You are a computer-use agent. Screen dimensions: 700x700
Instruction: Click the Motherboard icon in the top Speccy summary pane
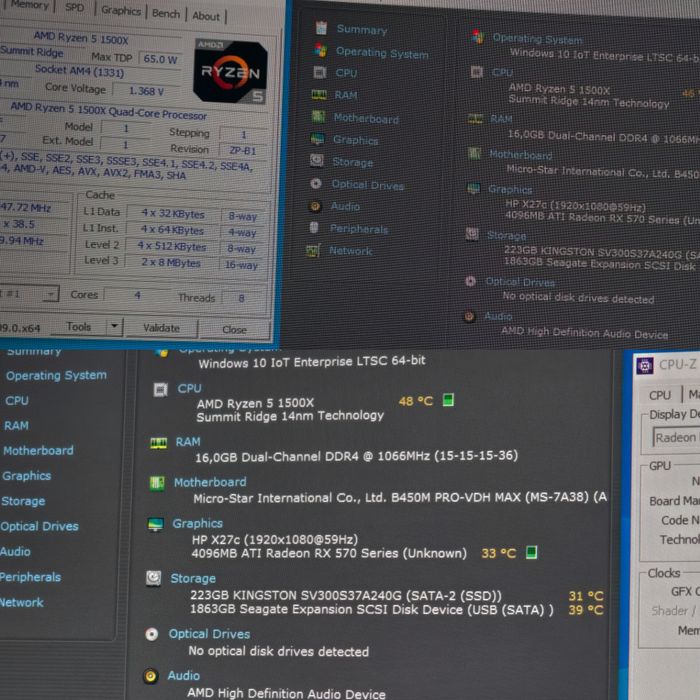pyautogui.click(x=474, y=154)
